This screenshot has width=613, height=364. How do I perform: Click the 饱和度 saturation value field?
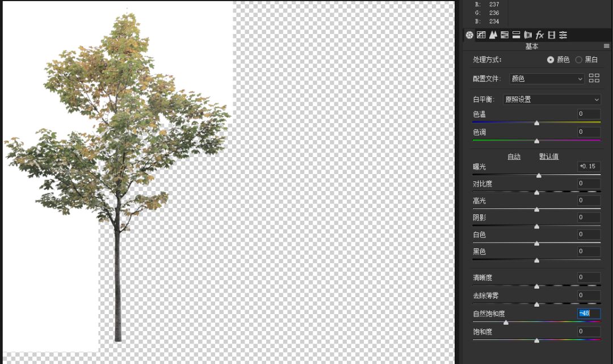(x=589, y=331)
